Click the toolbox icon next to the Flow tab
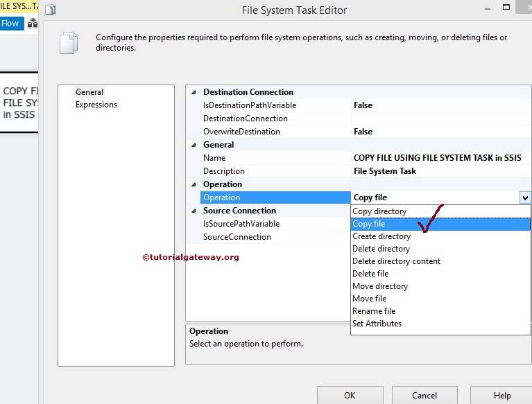Screen dimensions: 532x404 (x=32, y=24)
